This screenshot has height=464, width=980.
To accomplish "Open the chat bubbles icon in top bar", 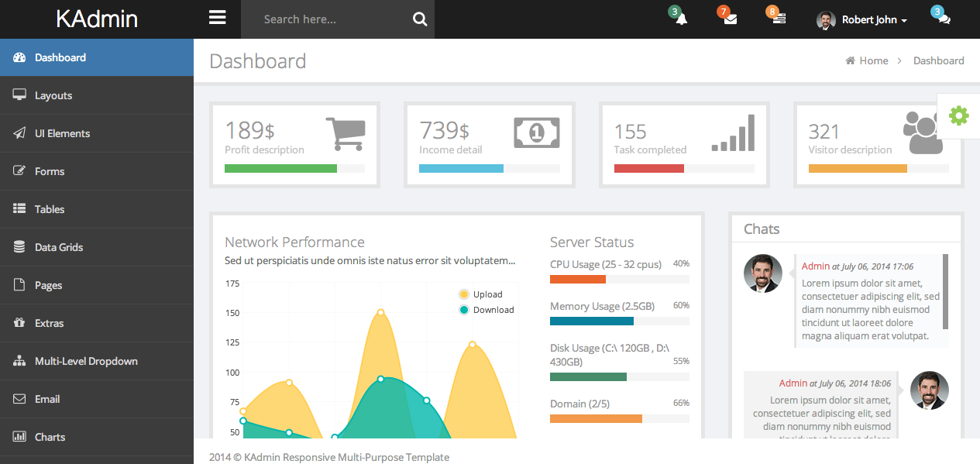I will [944, 19].
